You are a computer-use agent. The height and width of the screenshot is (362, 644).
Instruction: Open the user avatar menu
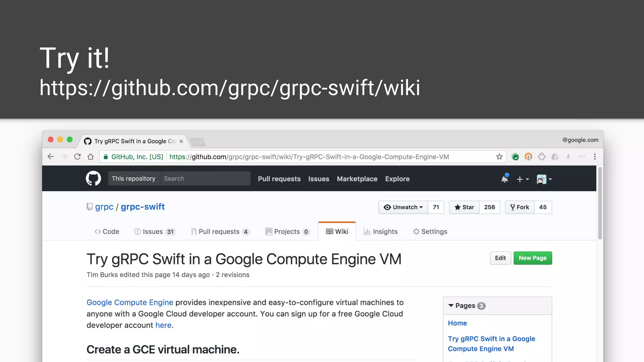point(544,179)
